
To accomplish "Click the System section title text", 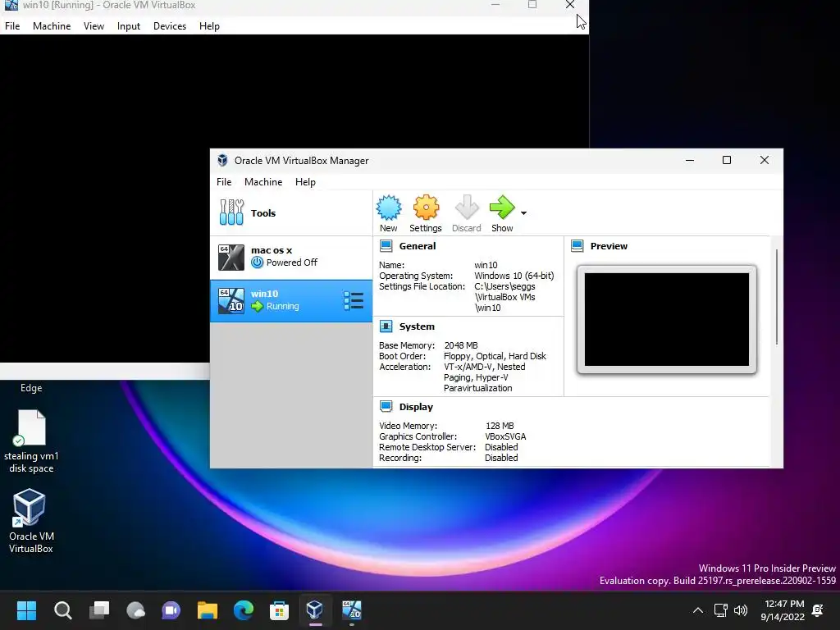I will click(417, 326).
